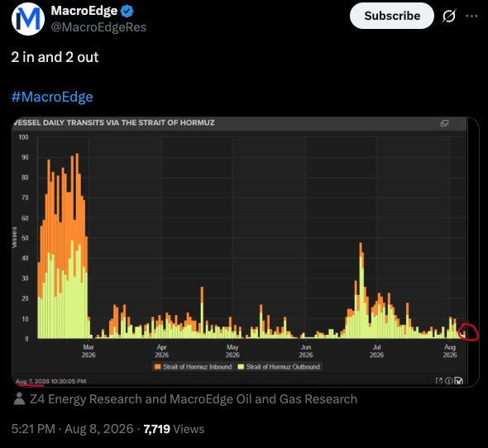Screen dimensions: 488x448
Task: Click the Aug 7, 2026 10:30:05 PM timestamp
Action: pyautogui.click(x=50, y=381)
